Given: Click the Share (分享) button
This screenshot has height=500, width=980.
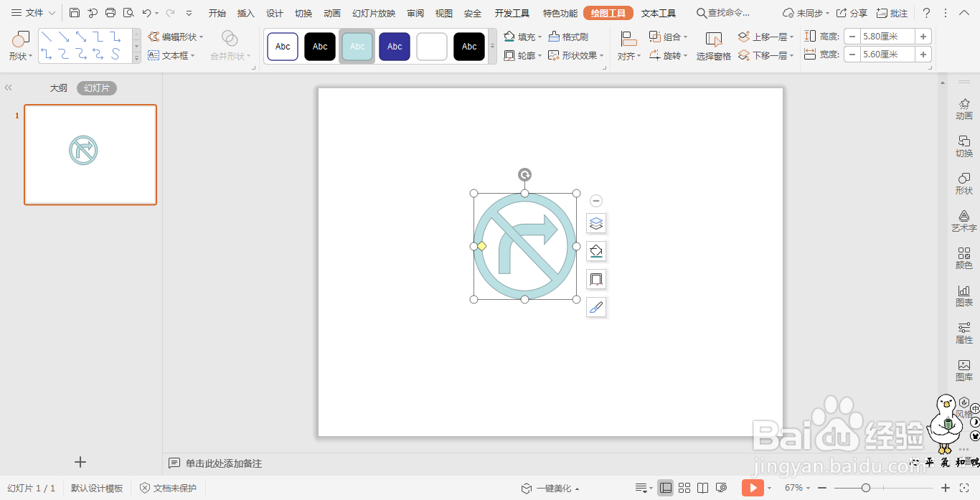Looking at the screenshot, I should tap(852, 13).
